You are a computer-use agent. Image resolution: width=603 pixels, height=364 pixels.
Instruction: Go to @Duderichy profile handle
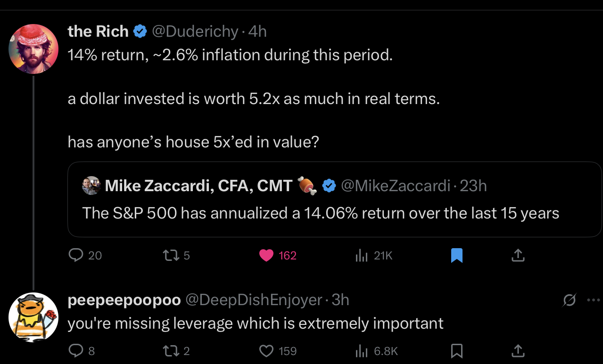195,32
